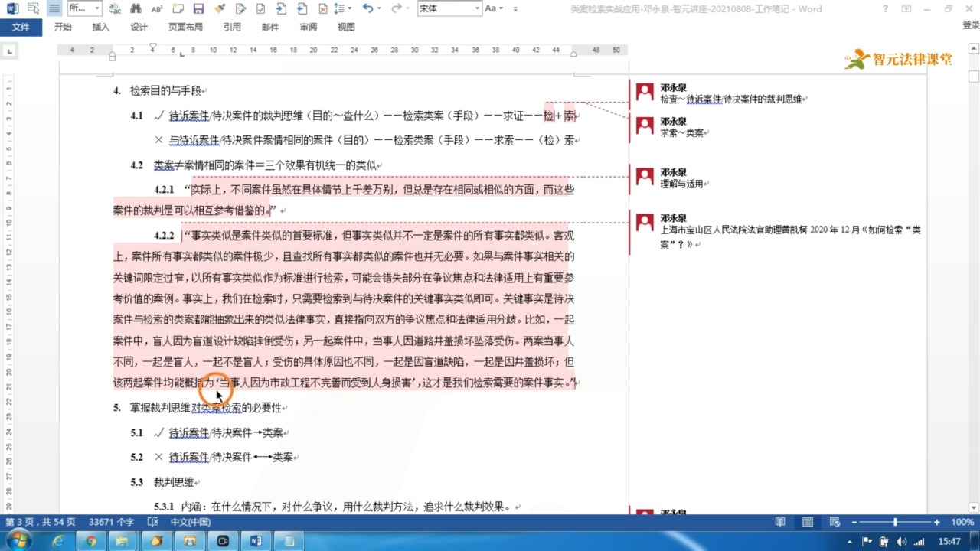Viewport: 980px width, 551px height.
Task: Open zoom dialog via 100% label
Action: pyautogui.click(x=962, y=522)
